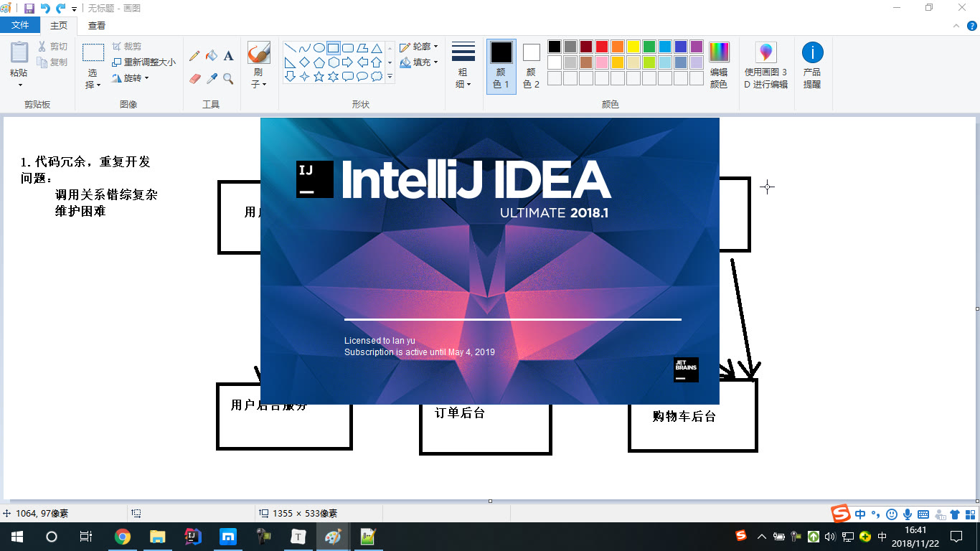The height and width of the screenshot is (551, 980).
Task: Open Edit colors dialog
Action: (719, 65)
